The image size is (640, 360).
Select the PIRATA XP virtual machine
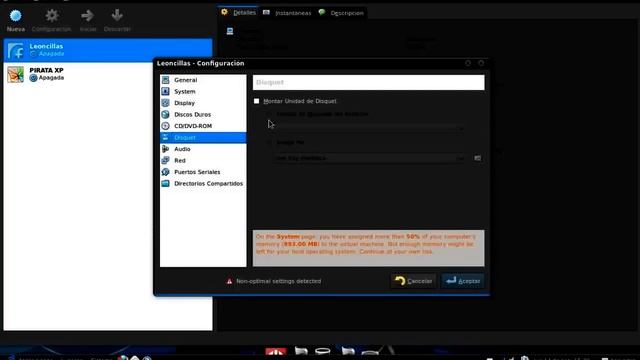pyautogui.click(x=108, y=74)
